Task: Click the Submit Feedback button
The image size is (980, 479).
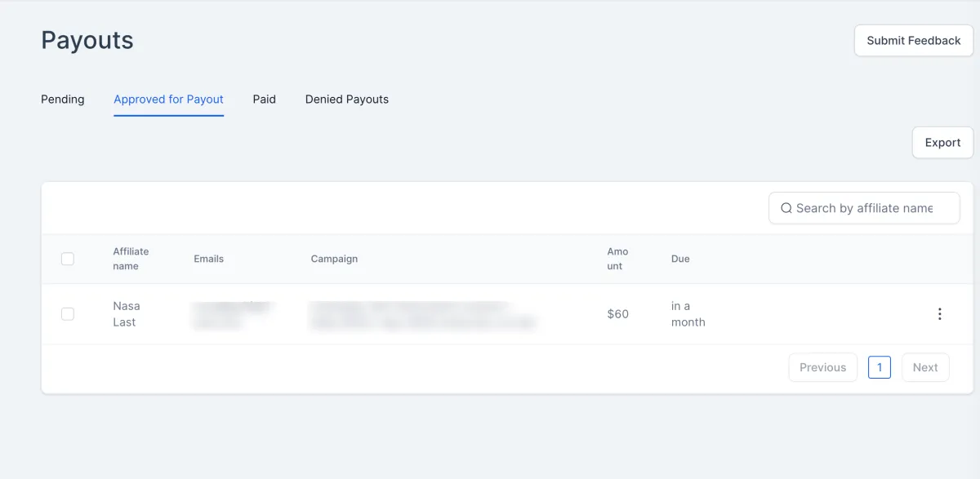Action: click(x=913, y=41)
